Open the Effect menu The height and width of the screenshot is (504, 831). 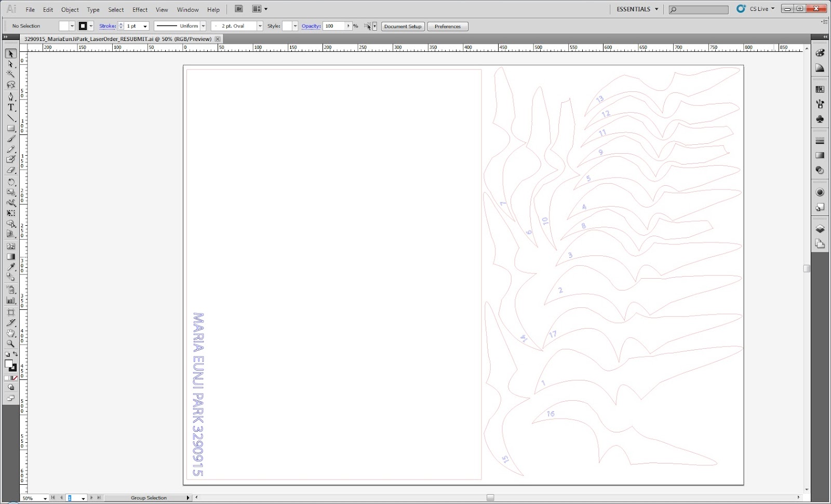click(x=140, y=9)
